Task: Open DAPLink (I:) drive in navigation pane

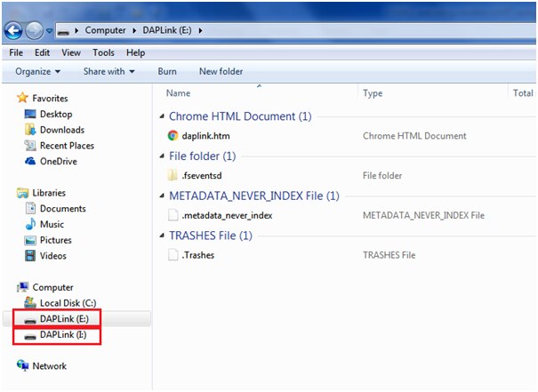Action: coord(63,335)
